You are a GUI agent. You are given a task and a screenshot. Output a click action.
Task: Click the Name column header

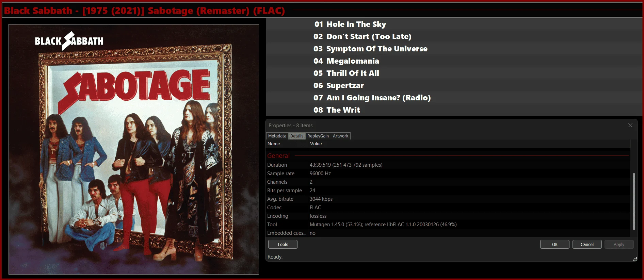point(287,144)
